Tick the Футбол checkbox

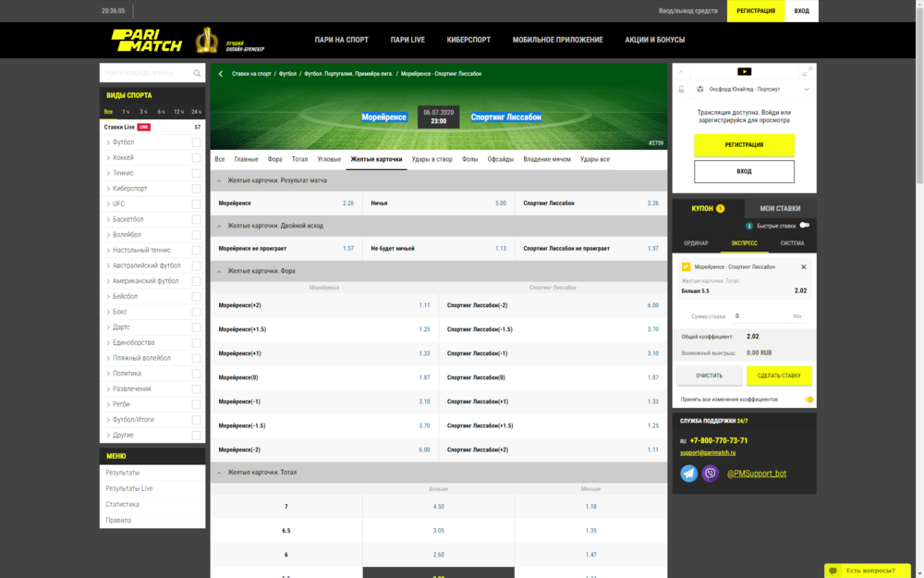tap(196, 142)
